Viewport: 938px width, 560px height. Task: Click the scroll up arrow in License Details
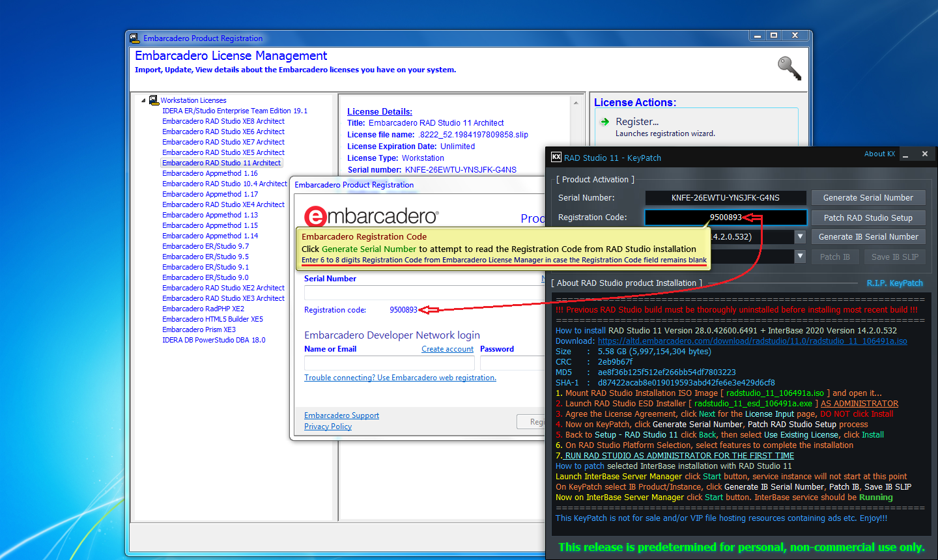[576, 103]
